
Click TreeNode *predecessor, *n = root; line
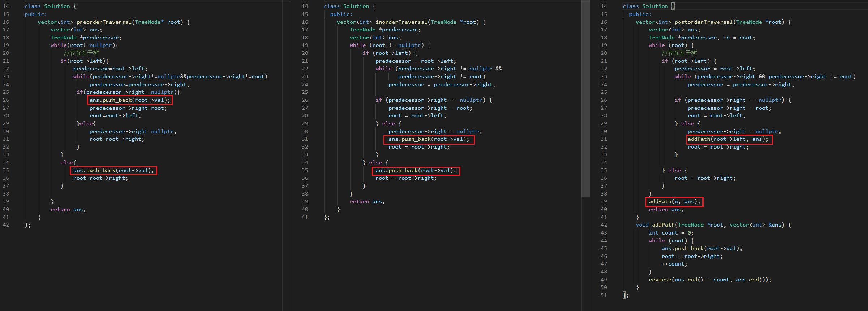[x=702, y=38]
